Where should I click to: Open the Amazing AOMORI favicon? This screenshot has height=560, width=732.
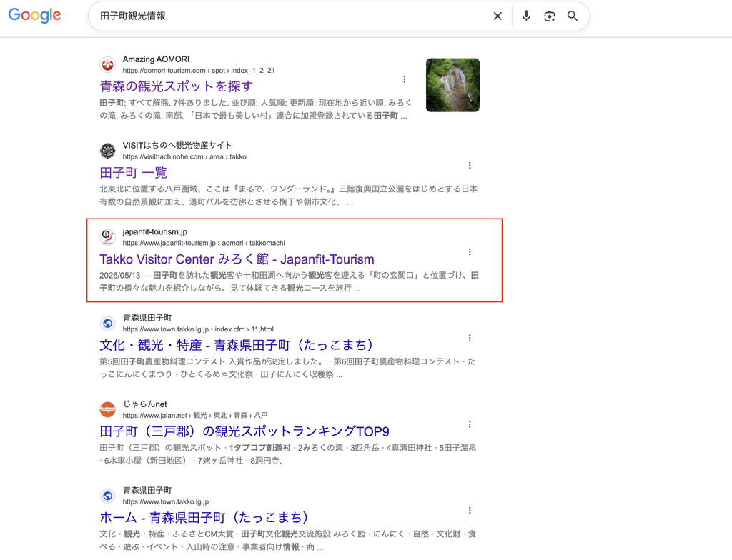point(108,64)
